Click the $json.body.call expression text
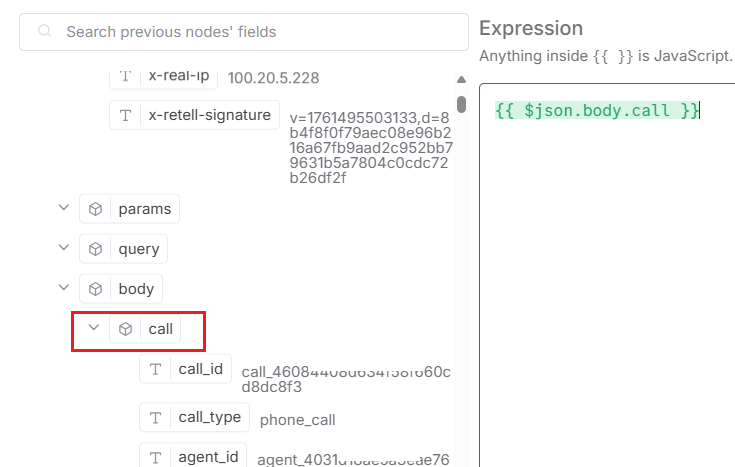The height and width of the screenshot is (467, 735). (597, 110)
